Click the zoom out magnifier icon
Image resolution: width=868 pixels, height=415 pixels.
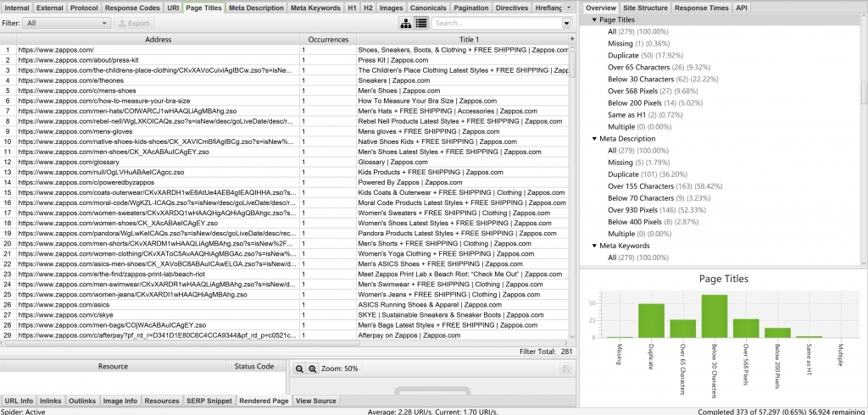[299, 368]
